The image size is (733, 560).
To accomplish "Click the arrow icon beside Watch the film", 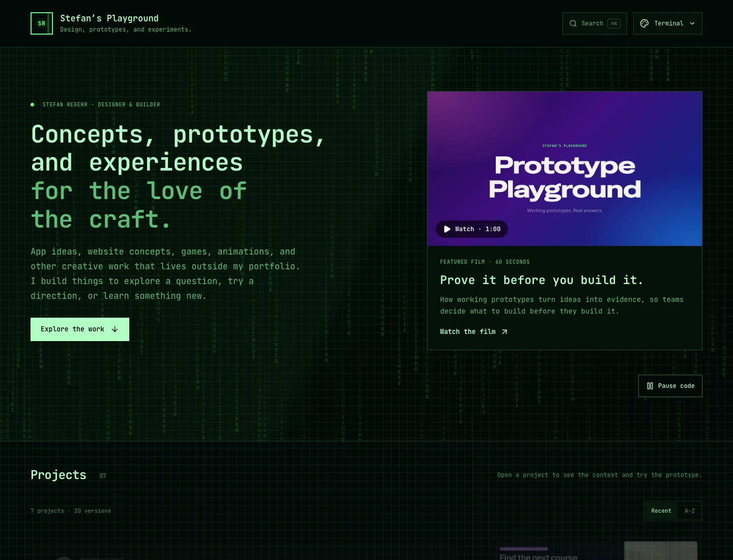I will click(x=504, y=332).
